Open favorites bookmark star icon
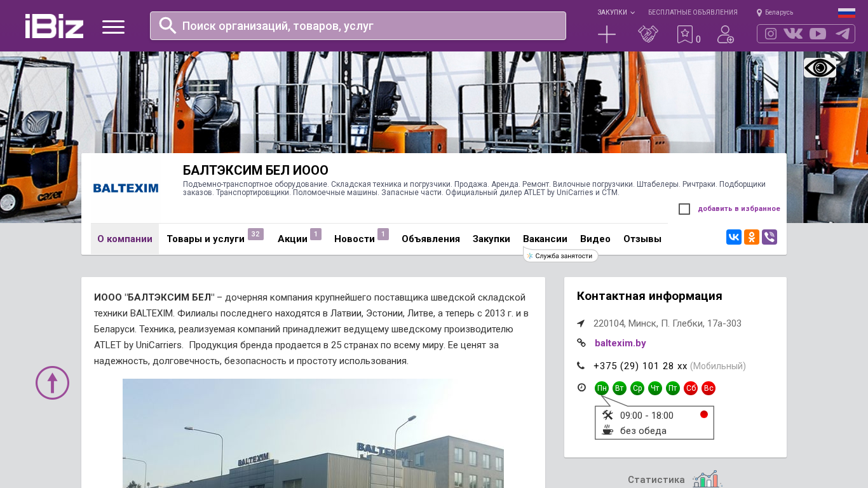The image size is (868, 488). pyautogui.click(x=685, y=34)
